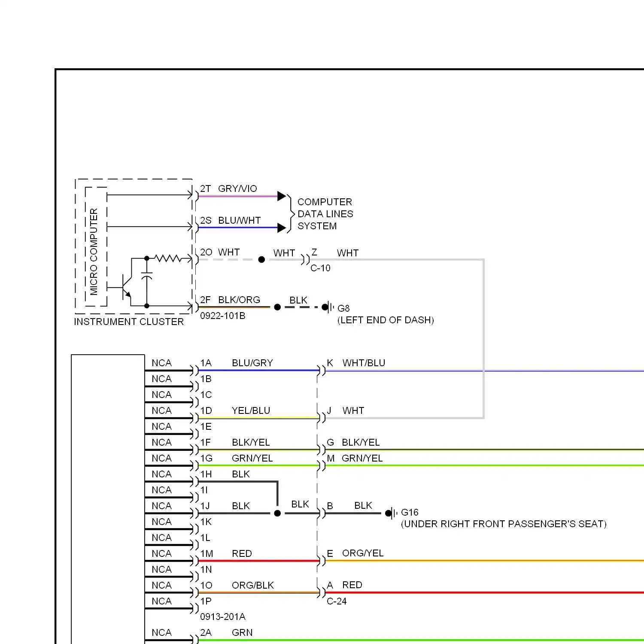Image resolution: width=644 pixels, height=644 pixels.
Task: Select the 1J pin label
Action: (x=205, y=506)
